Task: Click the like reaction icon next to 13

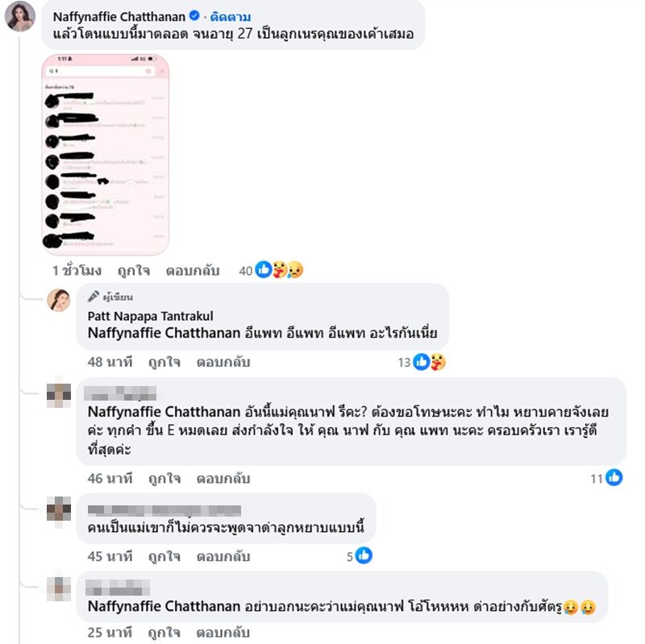Action: (x=421, y=362)
